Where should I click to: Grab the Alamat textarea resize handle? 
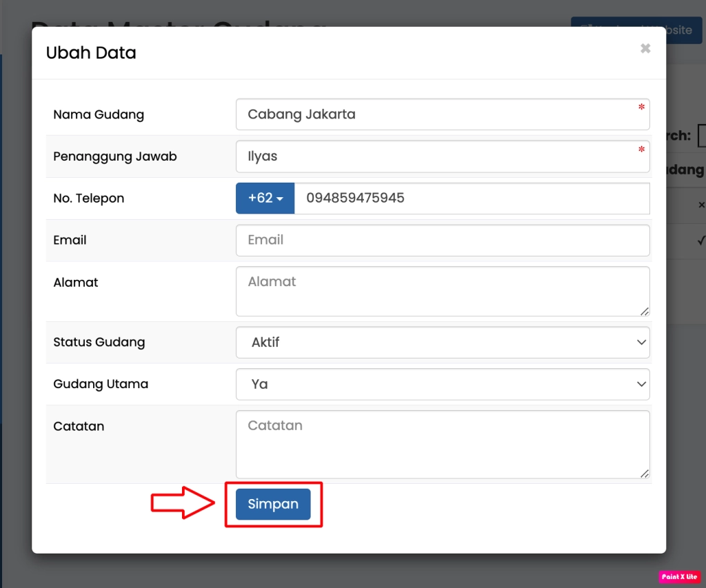pyautogui.click(x=645, y=312)
